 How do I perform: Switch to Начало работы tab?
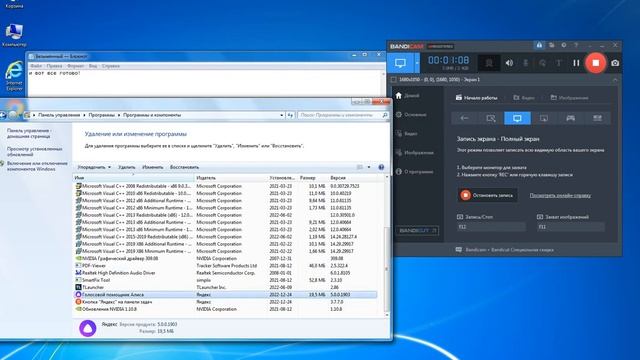pyautogui.click(x=477, y=98)
